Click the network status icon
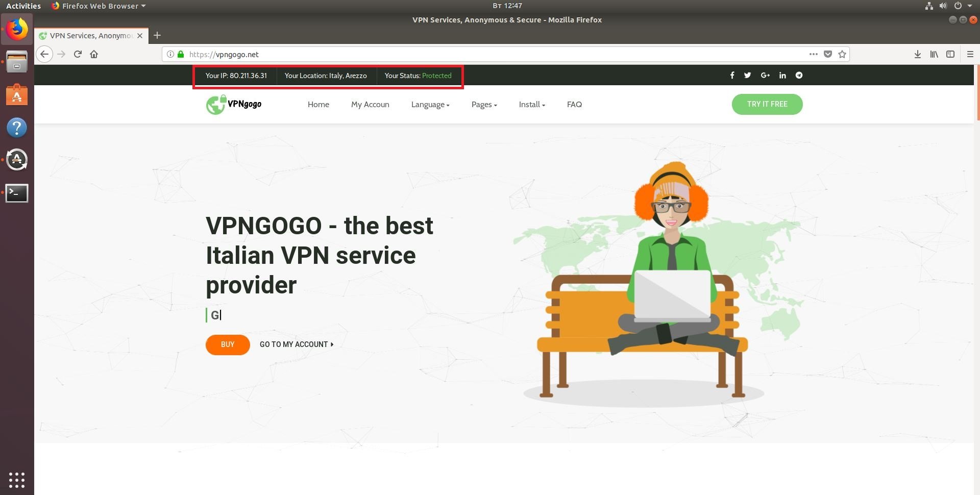Screen dimensions: 980x495 [x=929, y=6]
